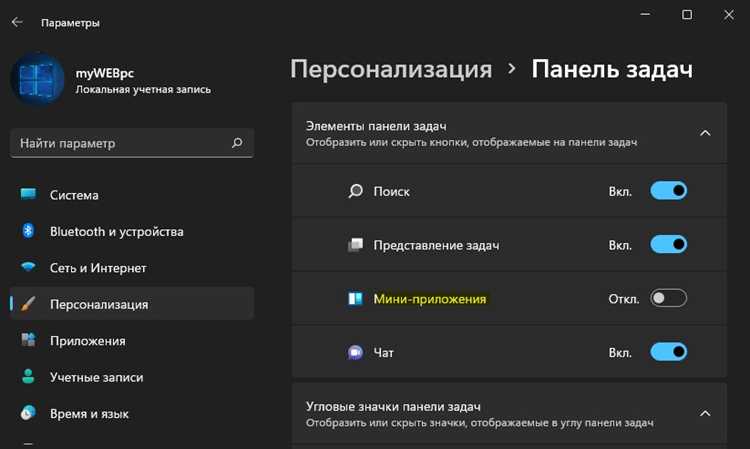Close the Параметры window
This screenshot has height=449, width=750.
click(728, 15)
